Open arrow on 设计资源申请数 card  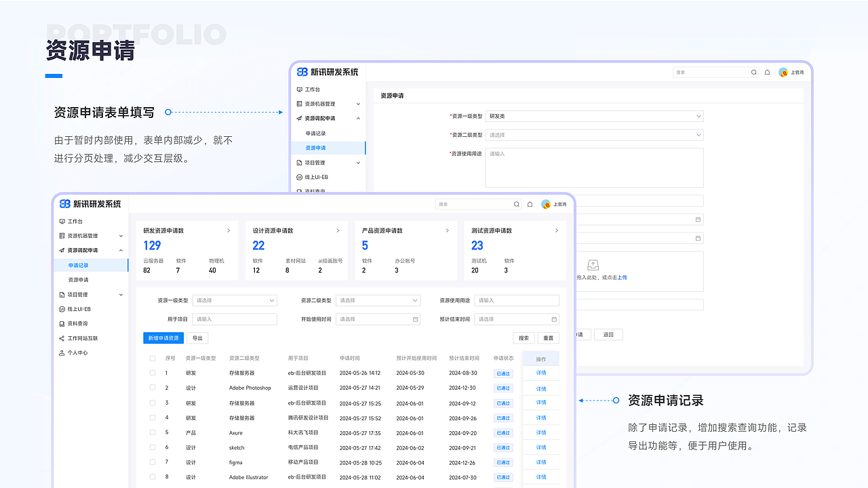(x=338, y=230)
